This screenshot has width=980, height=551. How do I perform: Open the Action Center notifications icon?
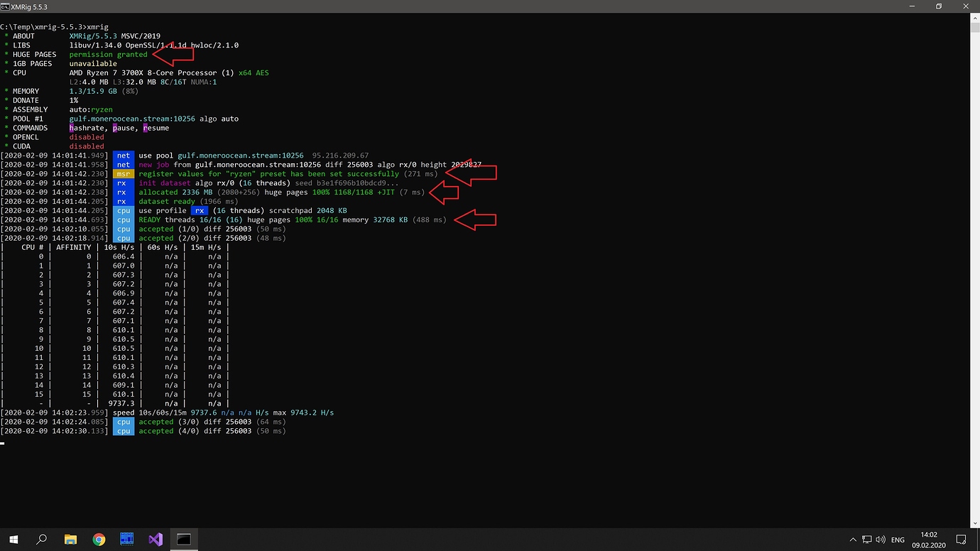pos(961,540)
